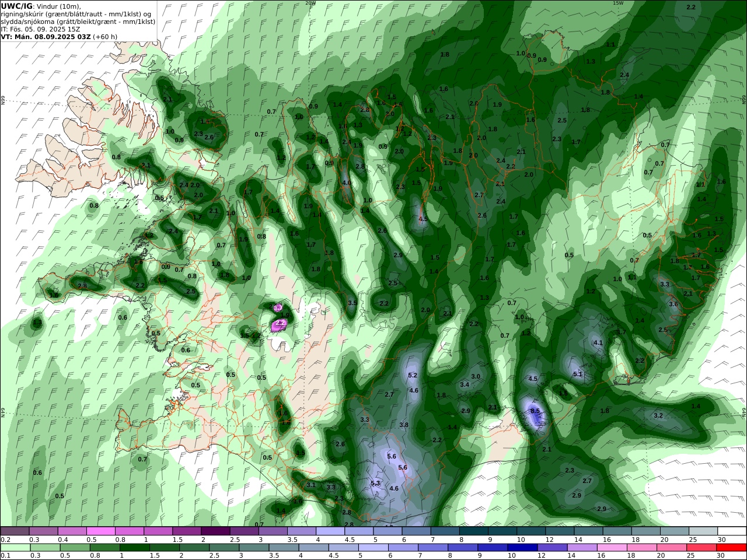Click the '3.0' precipitation value on the map
Image resolution: width=747 pixels, height=560 pixels.
pyautogui.click(x=476, y=376)
